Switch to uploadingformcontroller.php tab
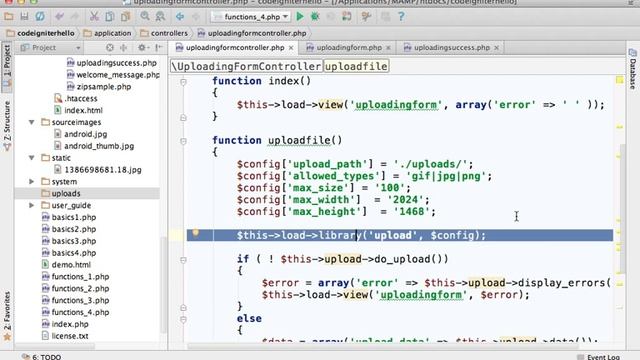 coord(235,48)
